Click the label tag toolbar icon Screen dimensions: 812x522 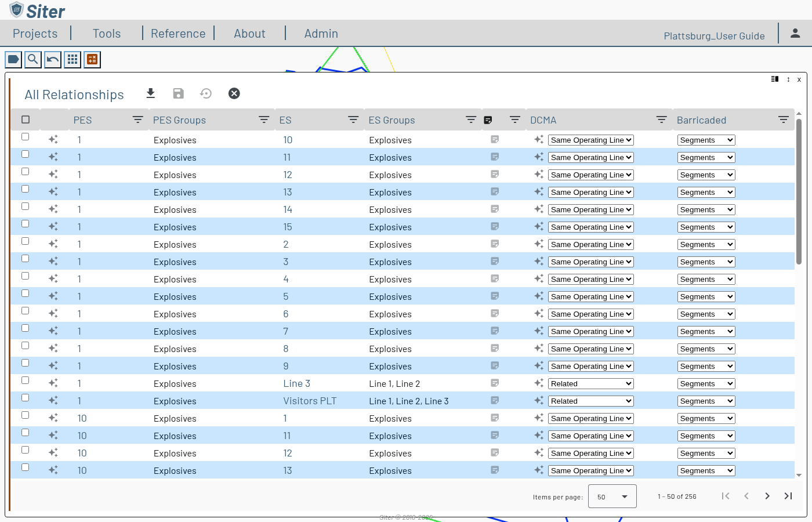point(13,59)
